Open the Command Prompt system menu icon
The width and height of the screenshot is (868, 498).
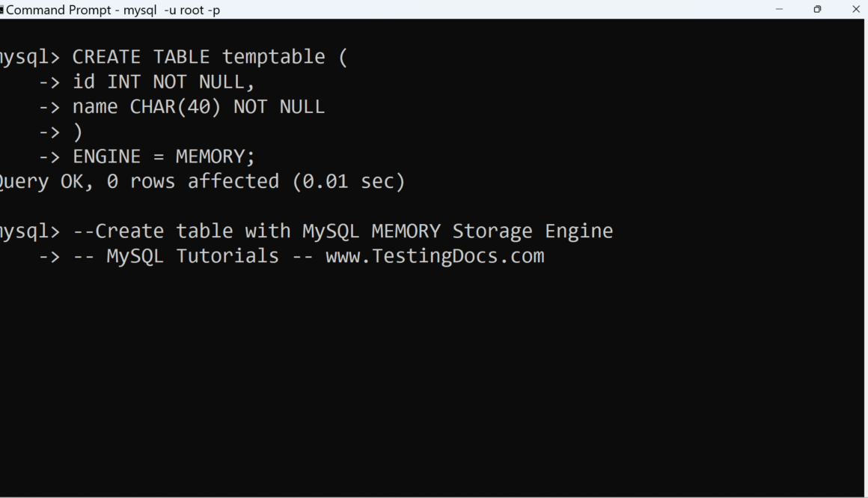click(x=2, y=10)
